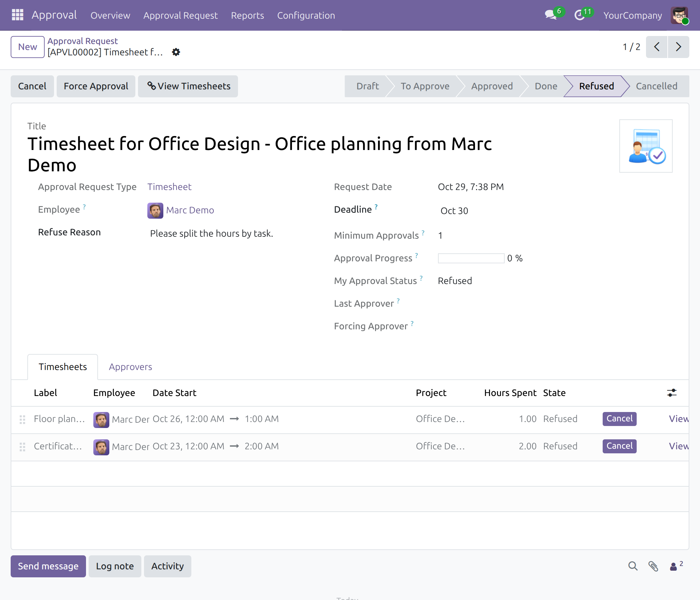This screenshot has width=700, height=600.
Task: Open the activities clock icon
Action: coord(580,15)
